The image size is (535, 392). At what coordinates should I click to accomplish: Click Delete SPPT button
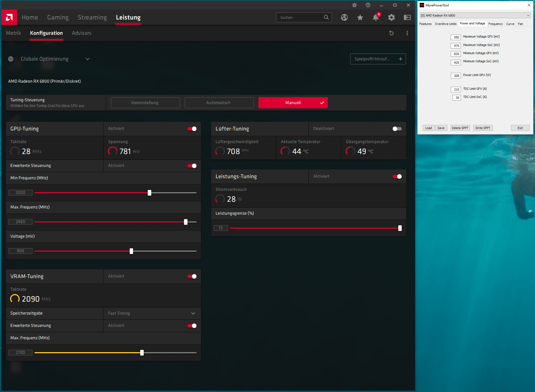coord(460,128)
